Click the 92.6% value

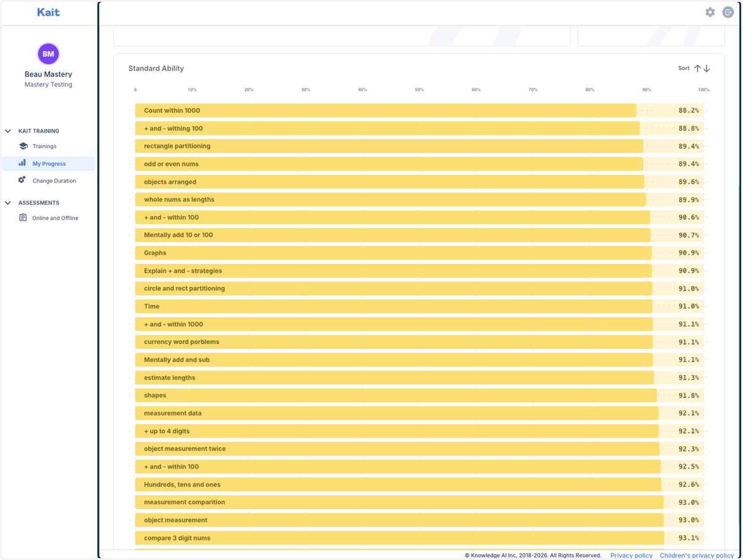689,485
